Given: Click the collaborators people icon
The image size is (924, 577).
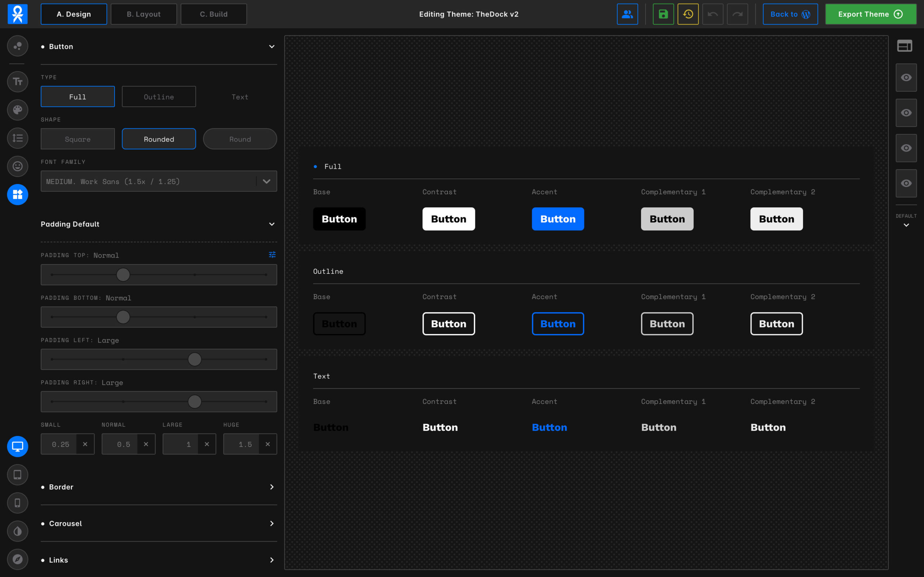Looking at the screenshot, I should pyautogui.click(x=627, y=14).
